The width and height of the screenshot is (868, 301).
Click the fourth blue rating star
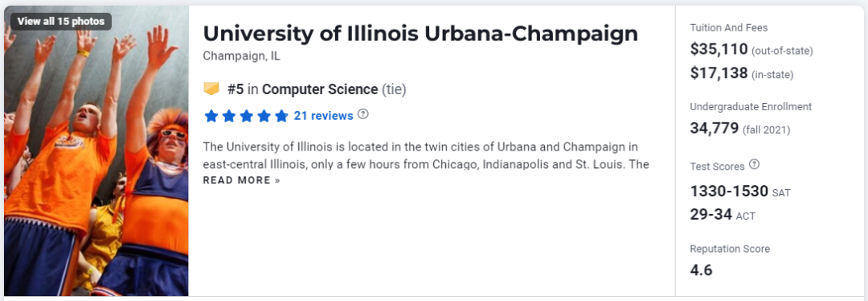click(264, 116)
